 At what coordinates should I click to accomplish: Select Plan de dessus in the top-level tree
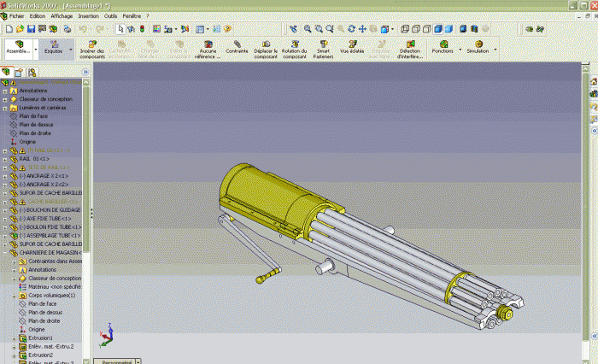coord(36,125)
